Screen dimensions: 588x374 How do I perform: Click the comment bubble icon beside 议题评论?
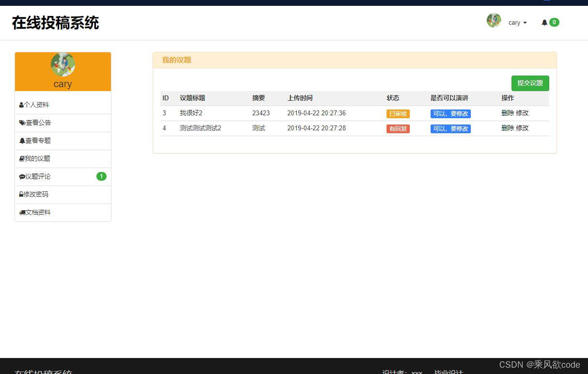point(22,176)
